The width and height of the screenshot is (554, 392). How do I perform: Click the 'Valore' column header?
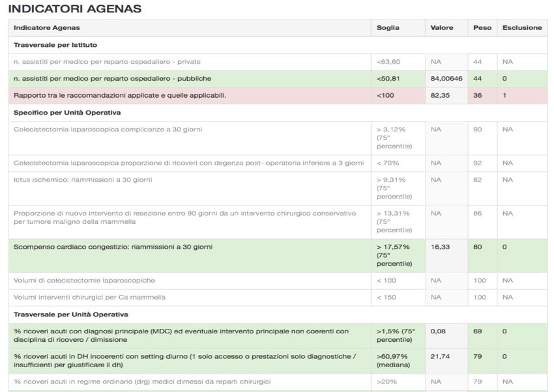click(442, 27)
